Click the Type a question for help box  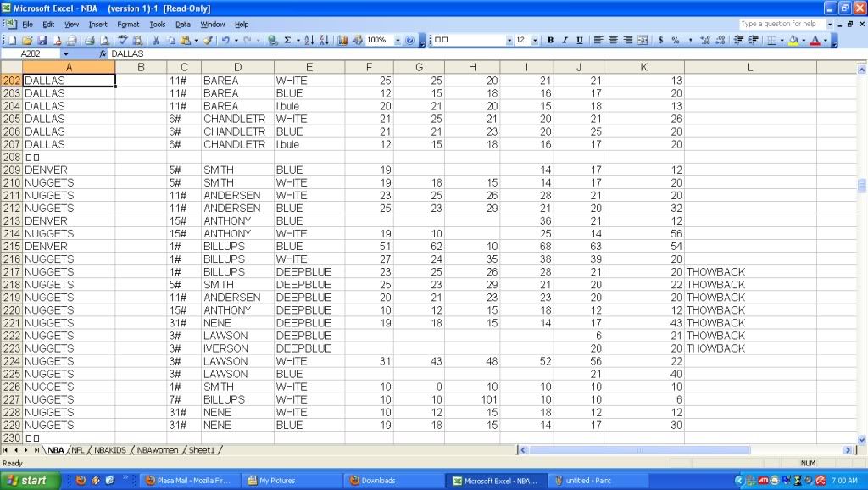point(782,24)
